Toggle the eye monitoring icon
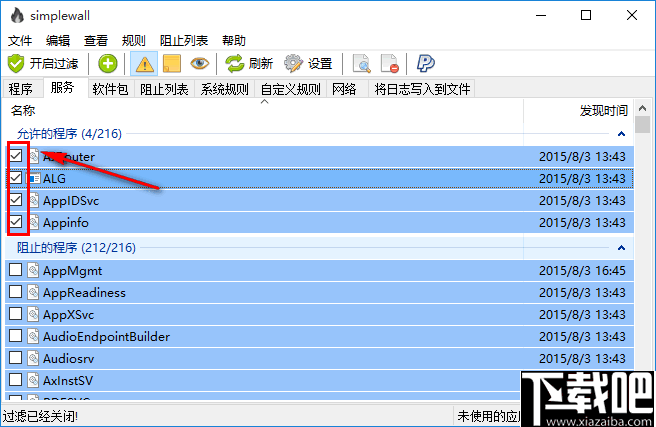Image resolution: width=656 pixels, height=427 pixels. tap(200, 64)
